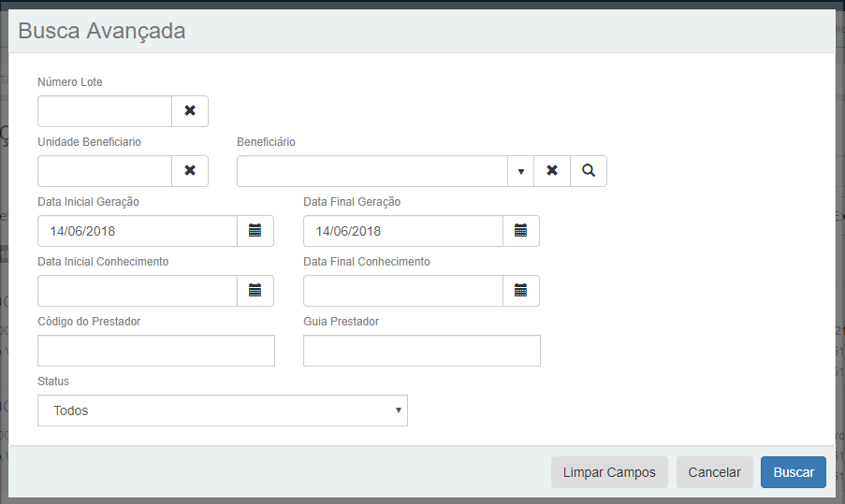Click into the Unidade Beneficiario text box
Viewport: 845px width, 504px height.
click(x=105, y=171)
